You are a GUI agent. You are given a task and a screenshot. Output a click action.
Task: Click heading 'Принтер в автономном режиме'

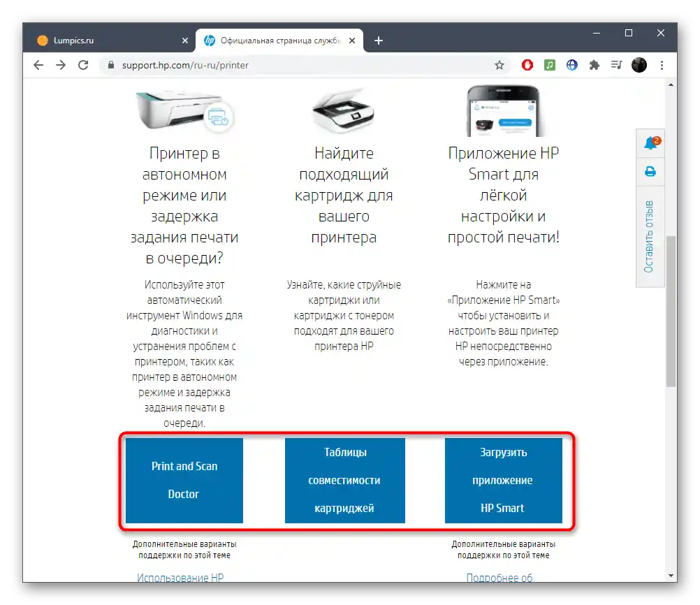tap(184, 205)
